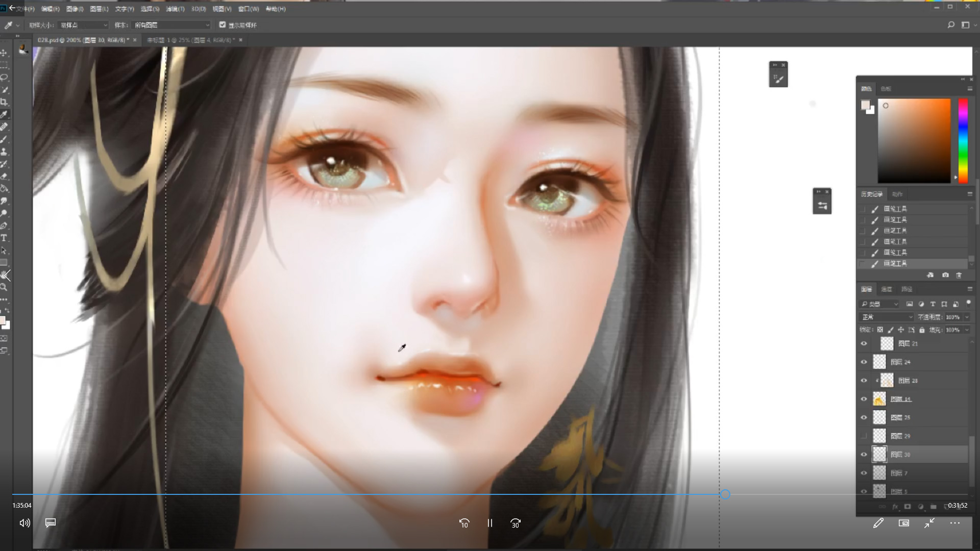
Task: Open layer filter type dropdown
Action: point(879,304)
